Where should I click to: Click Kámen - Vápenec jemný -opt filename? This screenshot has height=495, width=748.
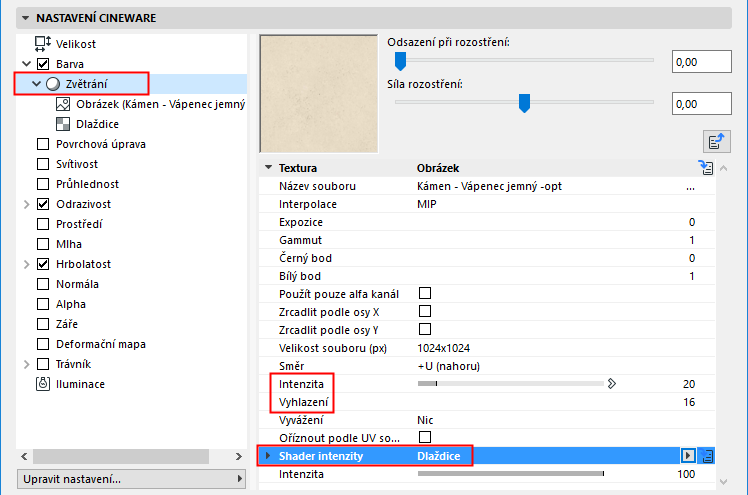489,186
